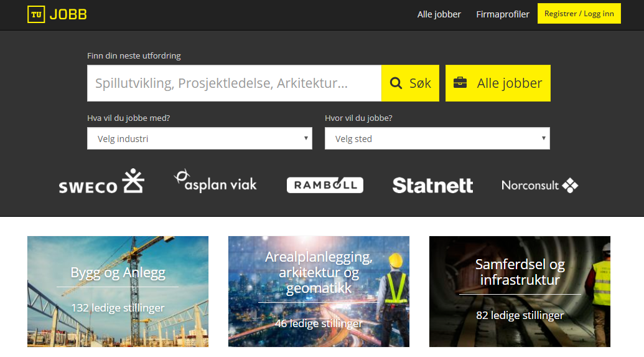Screen dimensions: 644x357
Task: Click the large yellow Alle jobber button
Action: click(x=498, y=83)
